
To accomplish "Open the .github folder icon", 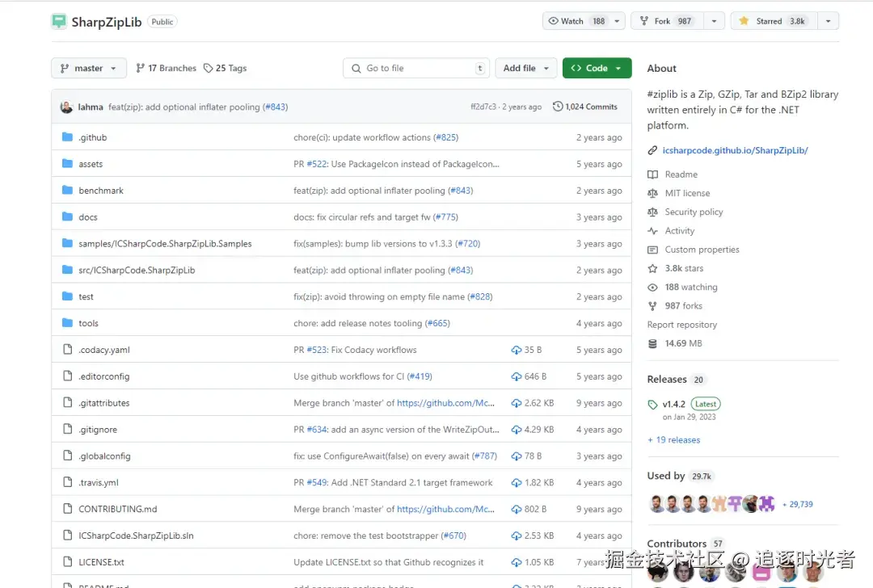I will click(x=67, y=136).
